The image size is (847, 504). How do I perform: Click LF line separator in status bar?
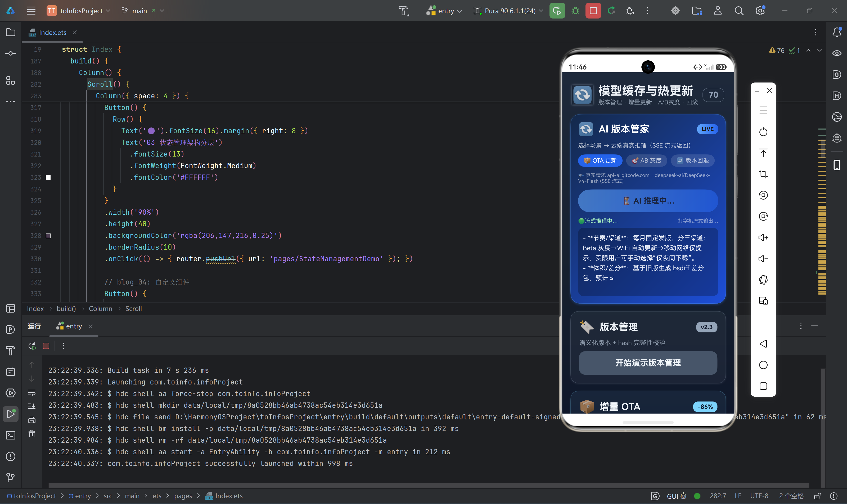click(x=738, y=496)
